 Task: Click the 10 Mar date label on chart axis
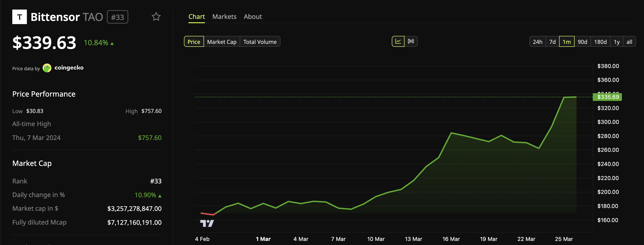(x=376, y=239)
